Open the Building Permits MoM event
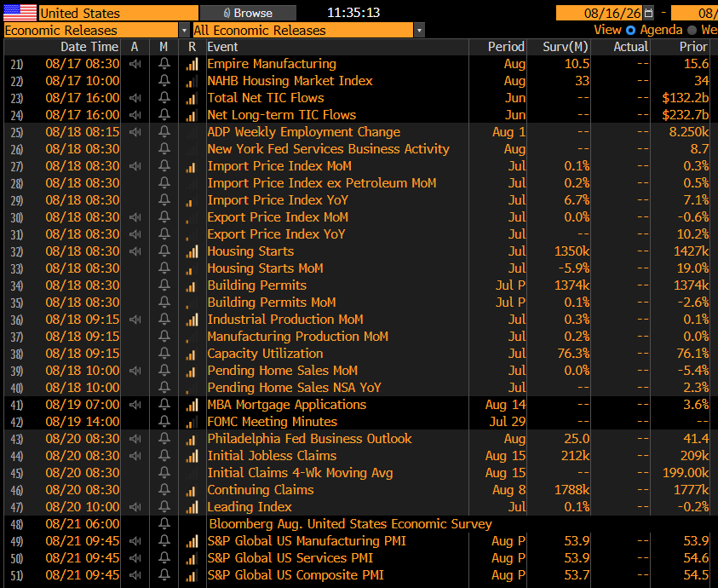Image resolution: width=718 pixels, height=588 pixels. 272,302
